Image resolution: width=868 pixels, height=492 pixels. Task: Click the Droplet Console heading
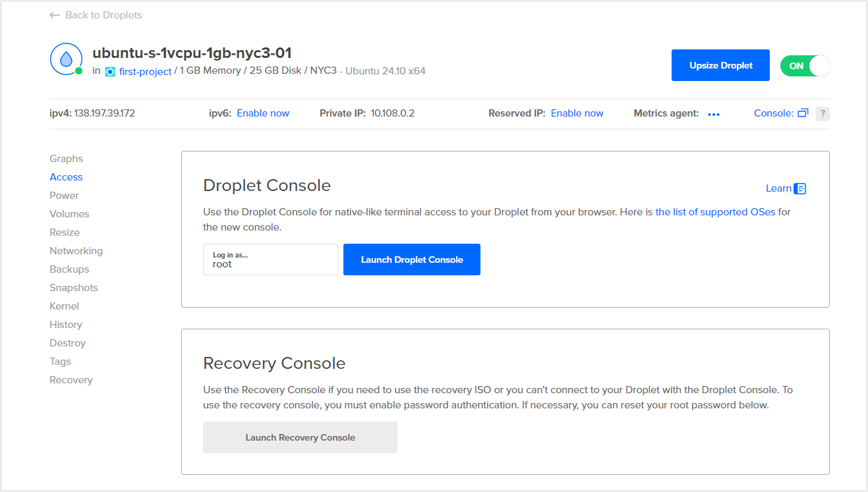click(267, 186)
